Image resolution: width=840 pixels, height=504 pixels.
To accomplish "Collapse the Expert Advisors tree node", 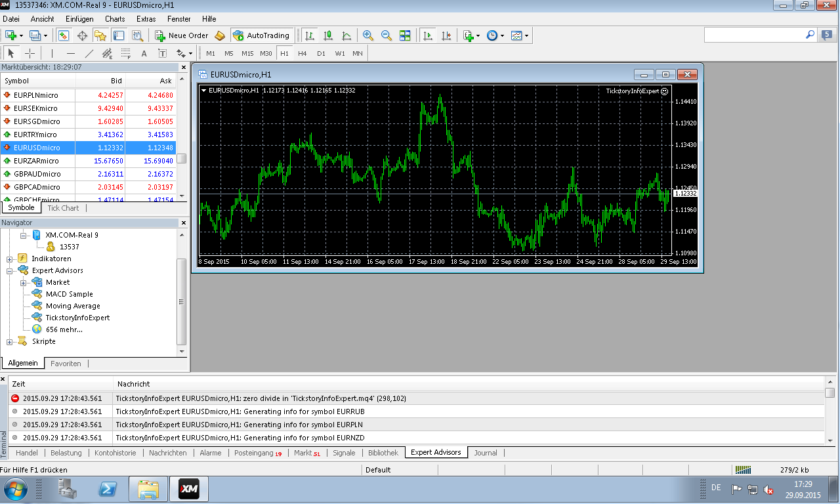I will (9, 270).
